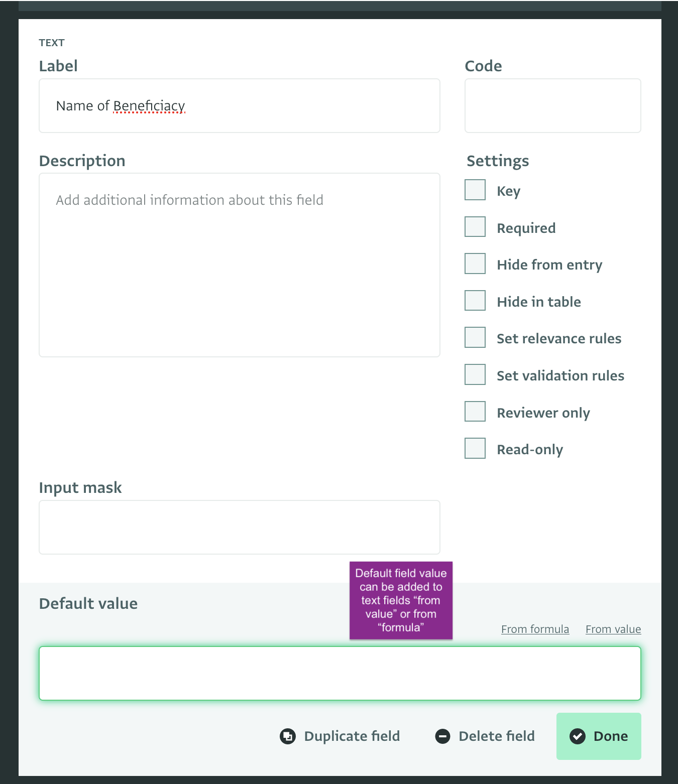This screenshot has width=678, height=784.
Task: Enable the Key setting
Action: click(x=475, y=190)
